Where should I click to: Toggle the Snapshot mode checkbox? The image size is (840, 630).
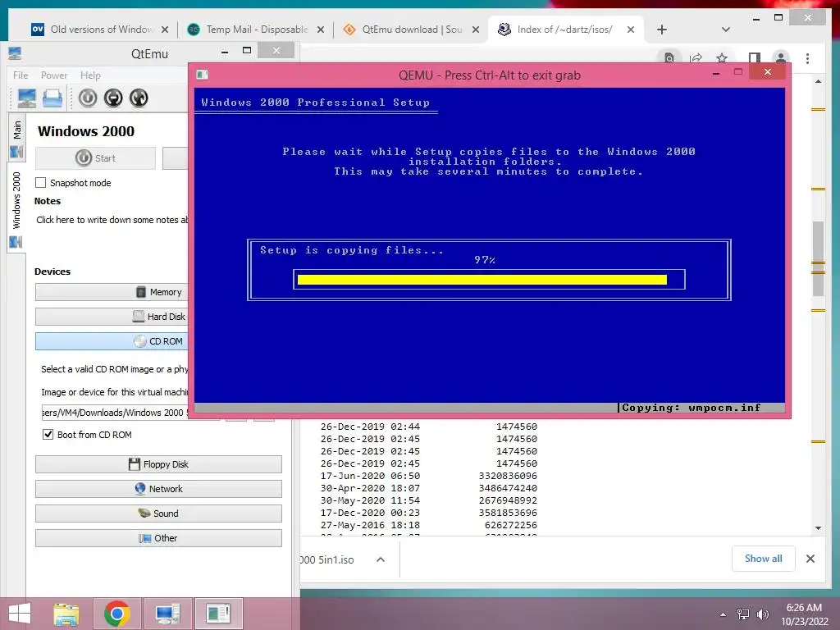41,183
